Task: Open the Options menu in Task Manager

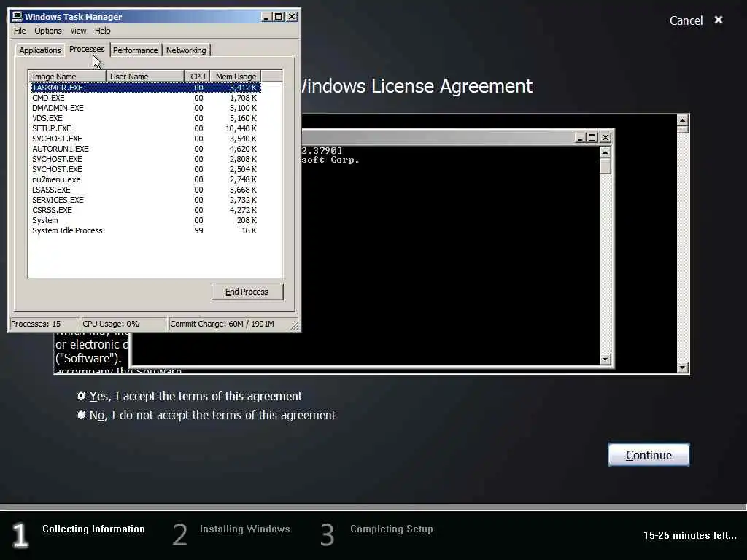Action: [x=48, y=31]
